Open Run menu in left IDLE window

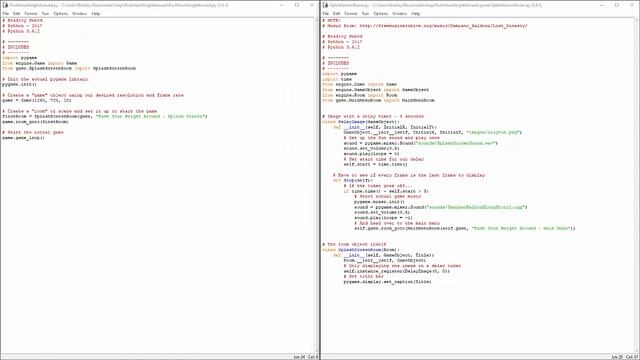(45, 13)
